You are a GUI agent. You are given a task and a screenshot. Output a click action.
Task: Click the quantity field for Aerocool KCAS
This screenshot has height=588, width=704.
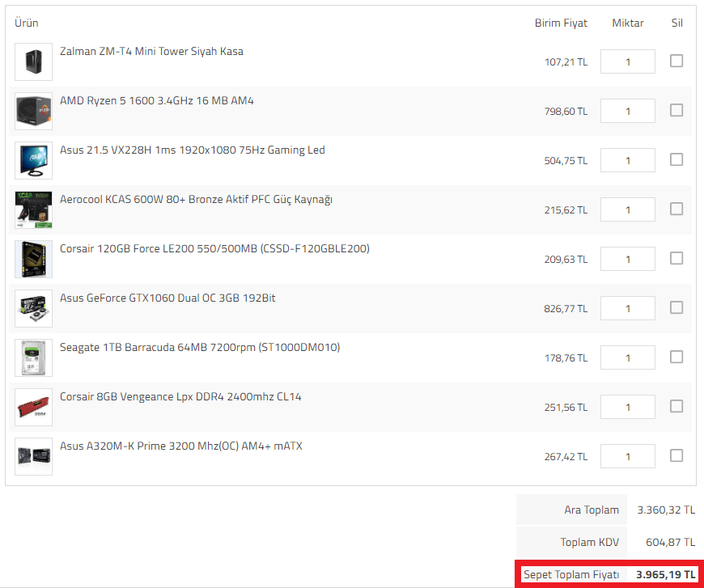pos(628,209)
